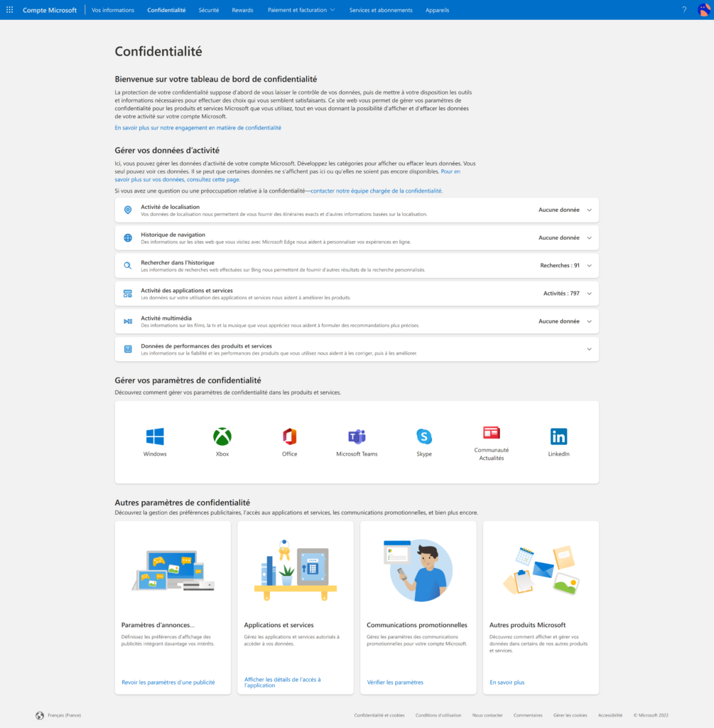Expand Activité de localisation chevron
The height and width of the screenshot is (728, 714).
tap(589, 210)
